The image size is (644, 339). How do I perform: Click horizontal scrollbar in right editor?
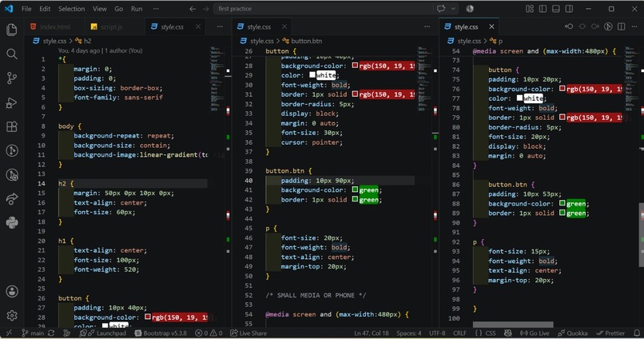pos(513,325)
